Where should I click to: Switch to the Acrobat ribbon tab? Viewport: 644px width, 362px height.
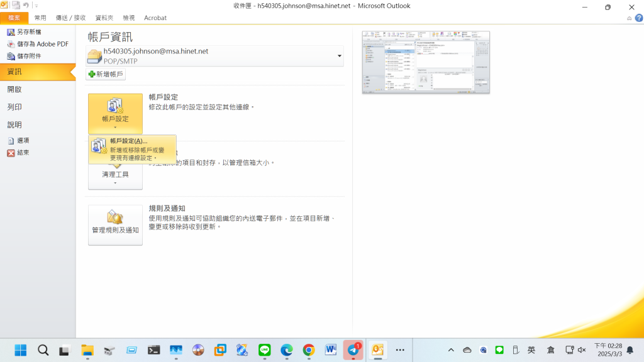[x=155, y=18]
